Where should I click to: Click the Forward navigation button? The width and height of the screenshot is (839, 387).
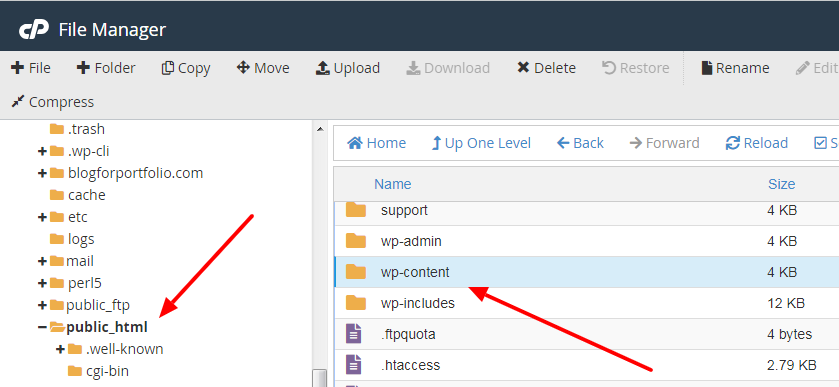[664, 143]
